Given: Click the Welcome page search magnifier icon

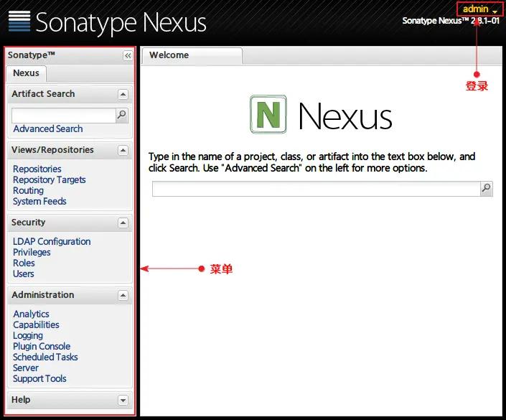Looking at the screenshot, I should [487, 188].
